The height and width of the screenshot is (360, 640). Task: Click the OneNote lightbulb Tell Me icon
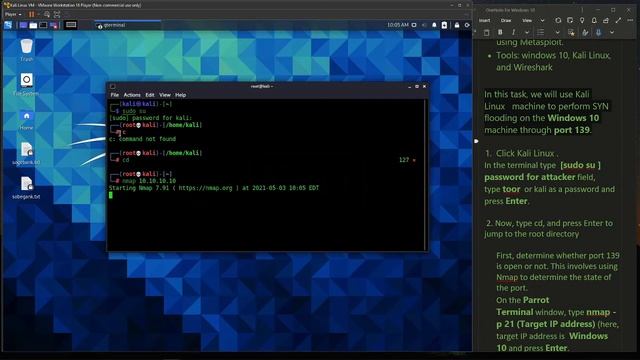pos(582,20)
